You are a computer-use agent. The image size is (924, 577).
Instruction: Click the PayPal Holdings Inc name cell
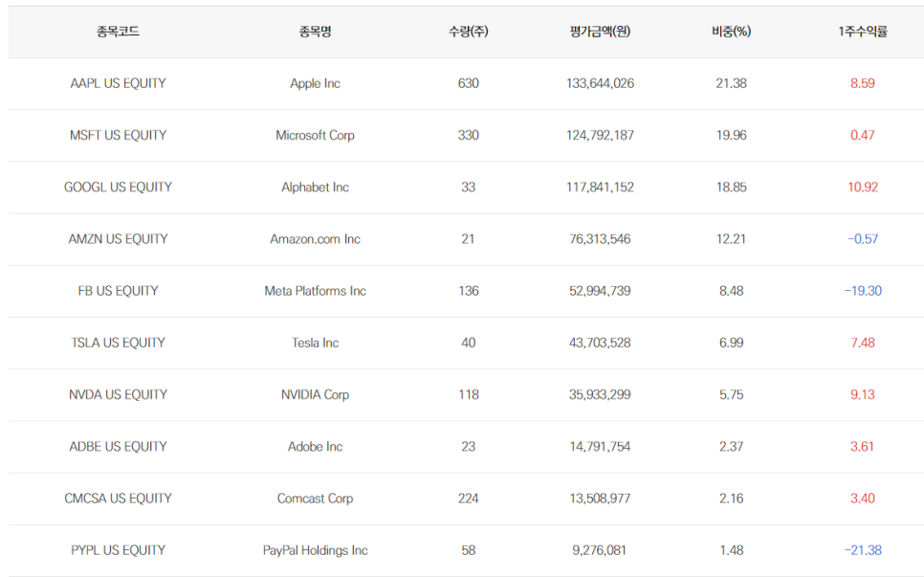click(x=316, y=550)
